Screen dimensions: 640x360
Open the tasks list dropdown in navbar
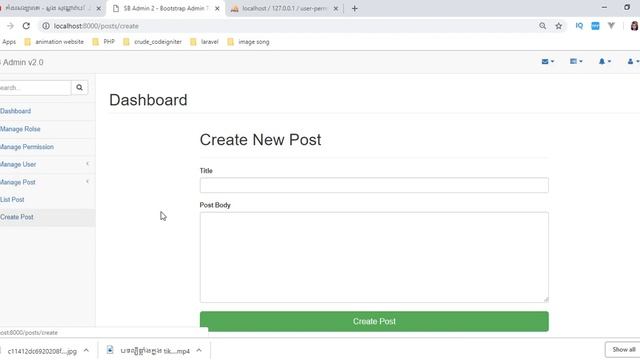[576, 61]
